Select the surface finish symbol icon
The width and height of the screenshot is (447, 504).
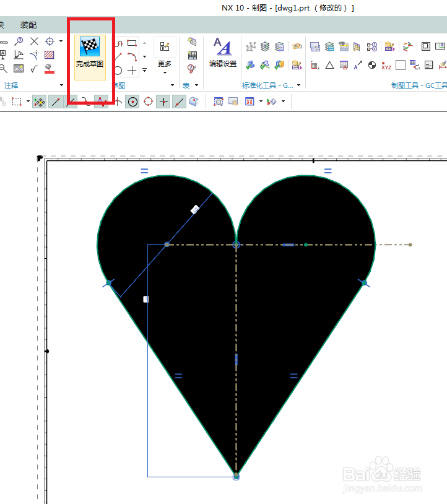[x=34, y=69]
